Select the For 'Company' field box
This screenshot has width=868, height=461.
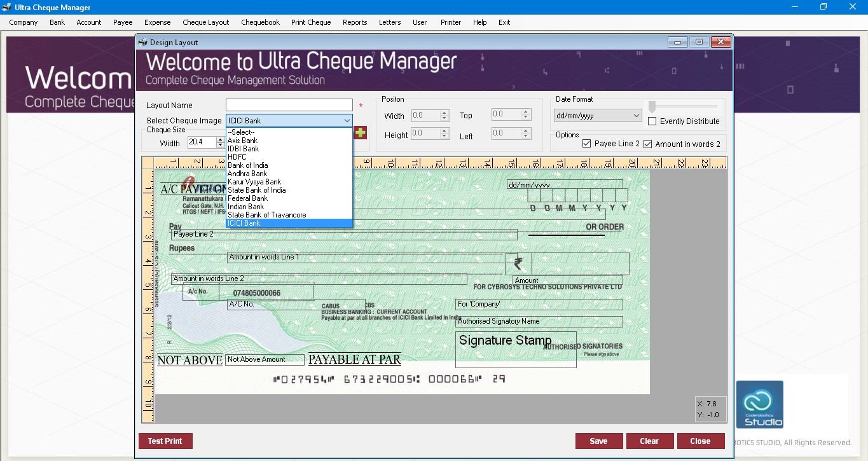539,305
